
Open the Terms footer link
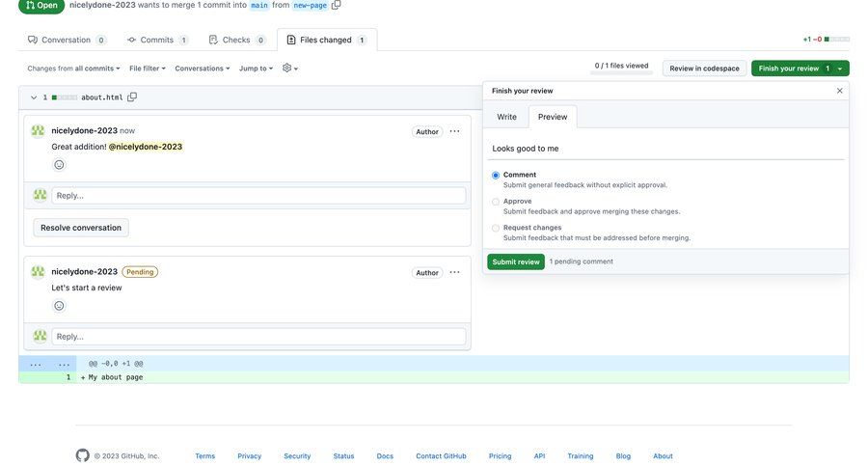[204, 456]
